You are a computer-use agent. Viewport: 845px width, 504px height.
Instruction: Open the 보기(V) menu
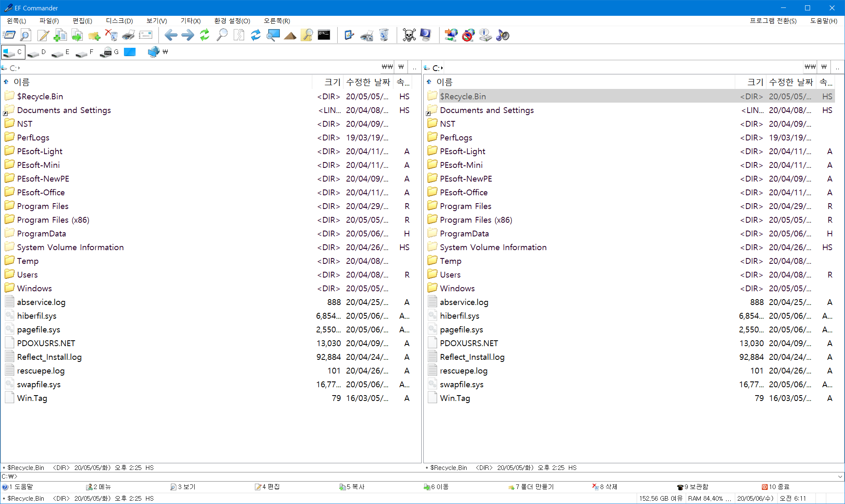click(x=157, y=21)
